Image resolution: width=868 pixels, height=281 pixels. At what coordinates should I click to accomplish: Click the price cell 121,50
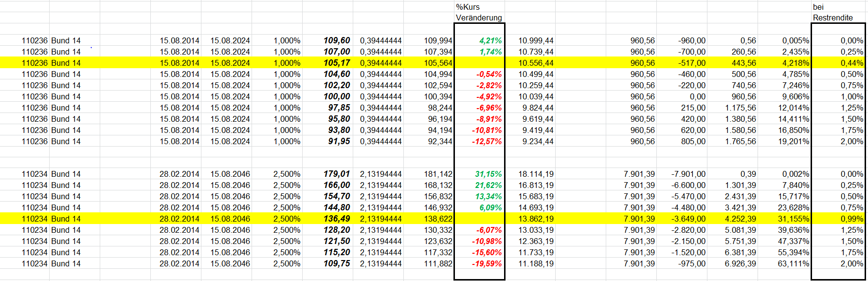pyautogui.click(x=327, y=241)
